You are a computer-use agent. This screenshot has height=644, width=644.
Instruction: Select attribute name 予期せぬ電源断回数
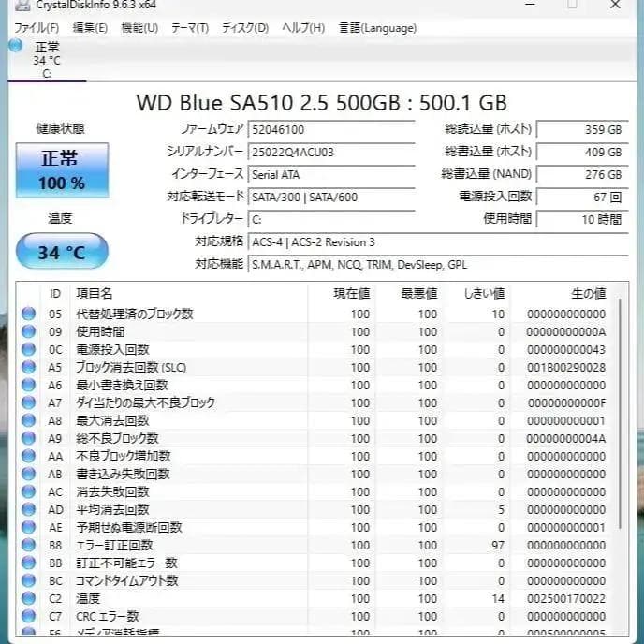click(129, 528)
